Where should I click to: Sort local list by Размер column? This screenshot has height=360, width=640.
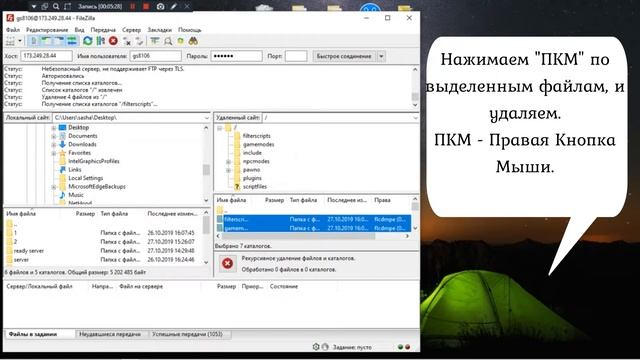coord(85,213)
